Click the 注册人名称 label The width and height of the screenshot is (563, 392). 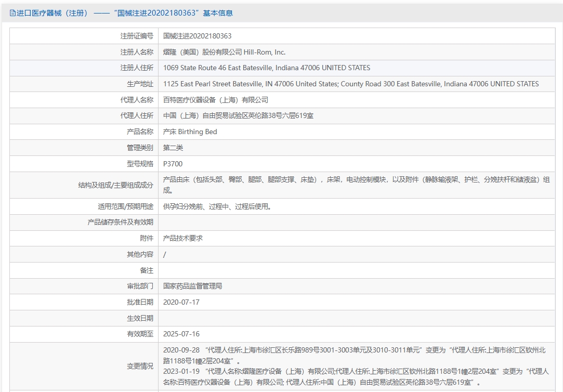[137, 52]
